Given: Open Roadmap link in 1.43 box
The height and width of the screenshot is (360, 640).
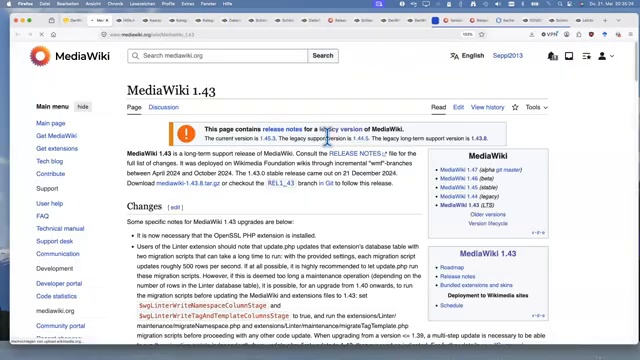Looking at the screenshot, I should 452,267.
